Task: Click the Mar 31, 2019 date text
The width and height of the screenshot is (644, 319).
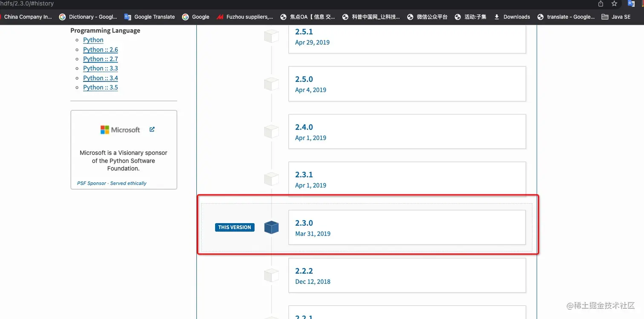Action: (313, 233)
